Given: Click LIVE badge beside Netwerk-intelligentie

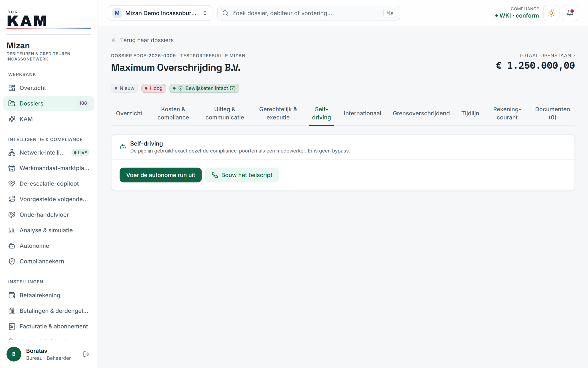Looking at the screenshot, I should coord(80,153).
